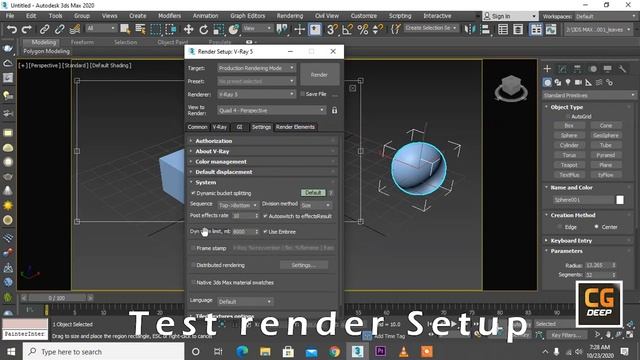
Task: Enable the Frame stamp checkbox
Action: [193, 248]
